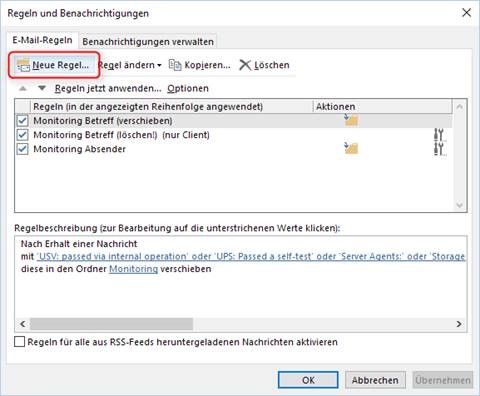The height and width of the screenshot is (396, 480).
Task: Switch to Benachrichtigungen verwalten tab
Action: coord(148,42)
